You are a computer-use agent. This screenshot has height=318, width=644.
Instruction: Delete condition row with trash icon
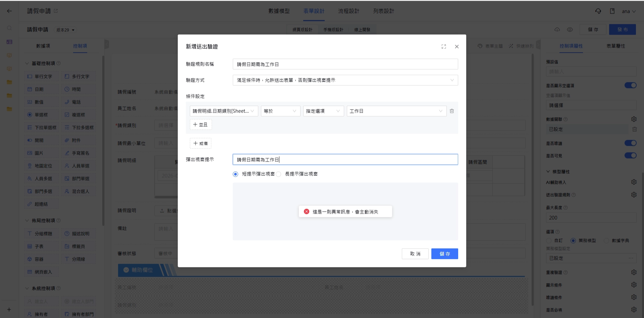[x=452, y=111]
